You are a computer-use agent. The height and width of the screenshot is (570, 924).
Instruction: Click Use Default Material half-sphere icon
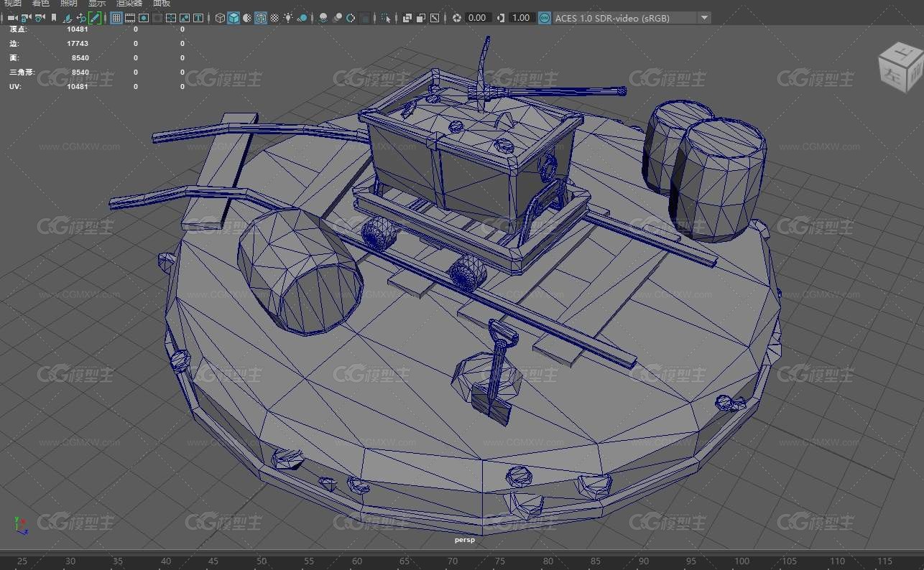coord(247,18)
